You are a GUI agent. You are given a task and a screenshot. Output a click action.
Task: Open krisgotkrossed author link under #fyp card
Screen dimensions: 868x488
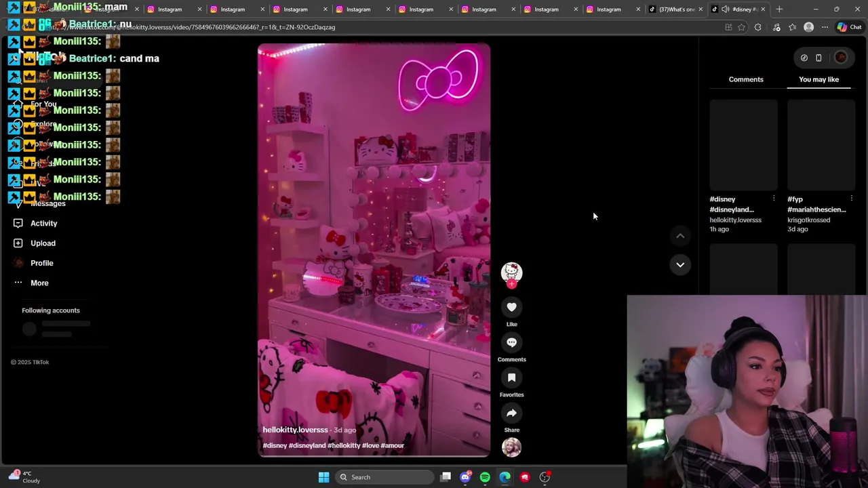[x=808, y=220]
